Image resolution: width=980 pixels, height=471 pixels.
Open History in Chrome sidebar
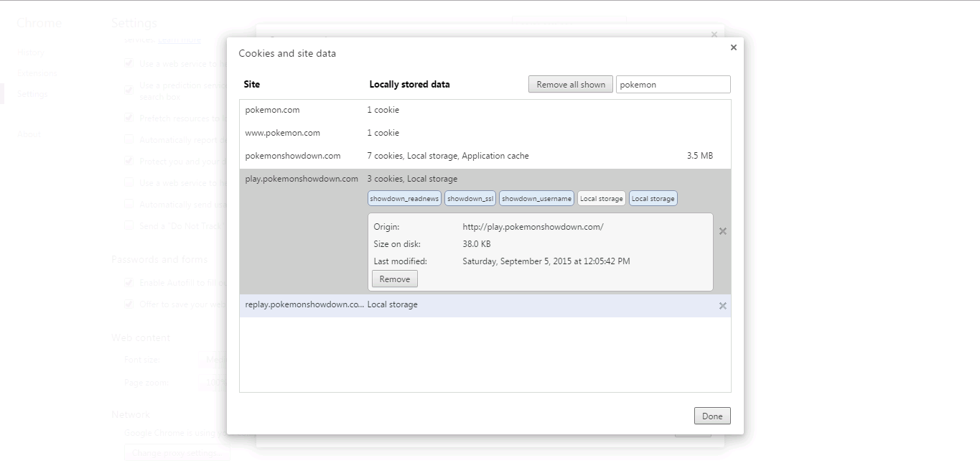[30, 52]
